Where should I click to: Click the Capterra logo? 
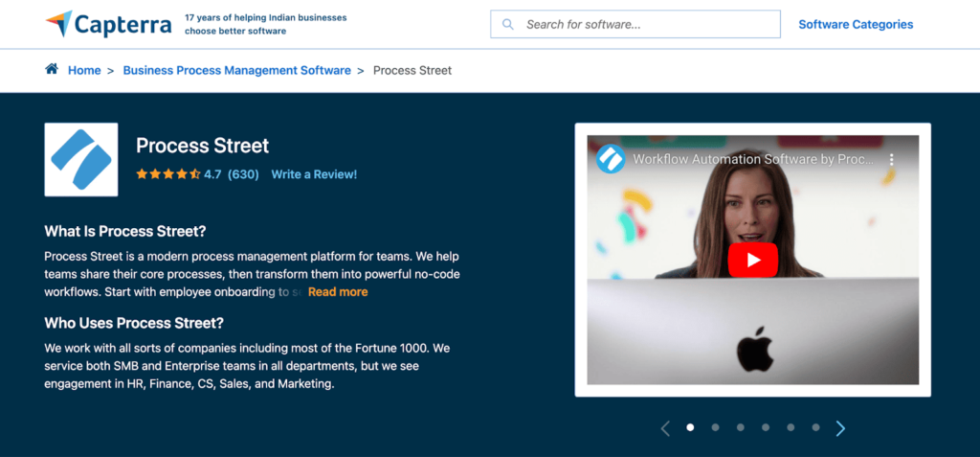tap(108, 24)
